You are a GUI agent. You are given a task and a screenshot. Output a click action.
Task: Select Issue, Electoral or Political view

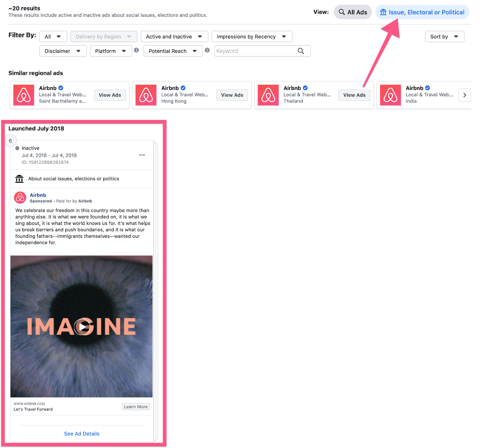(422, 12)
